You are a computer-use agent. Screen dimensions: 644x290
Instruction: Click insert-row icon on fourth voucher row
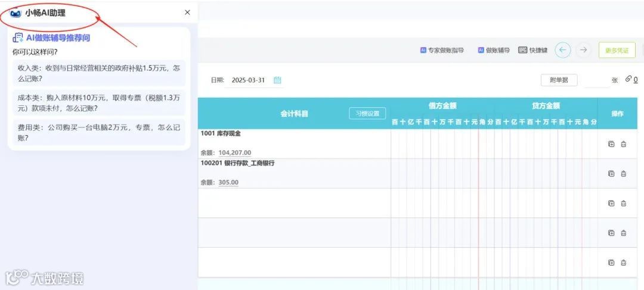point(611,233)
